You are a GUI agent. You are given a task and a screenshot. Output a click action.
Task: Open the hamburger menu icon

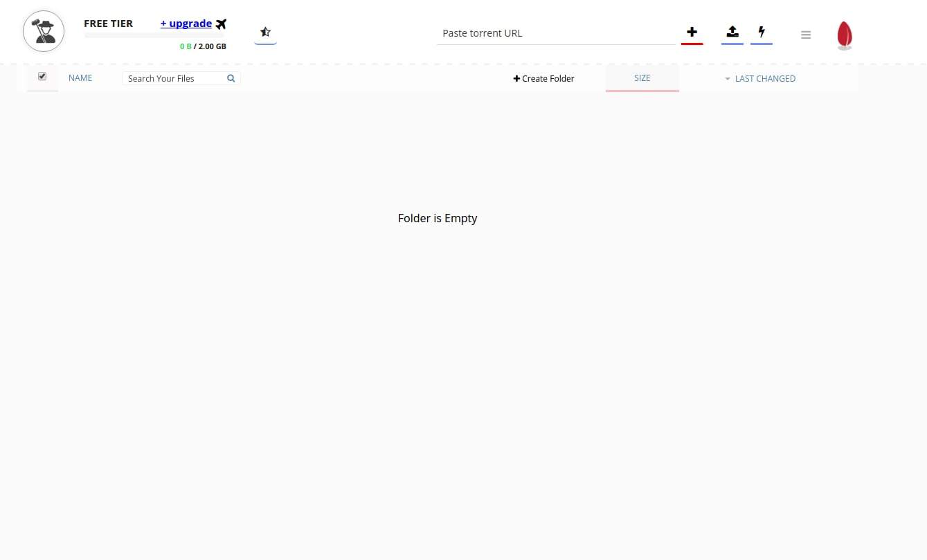[806, 35]
